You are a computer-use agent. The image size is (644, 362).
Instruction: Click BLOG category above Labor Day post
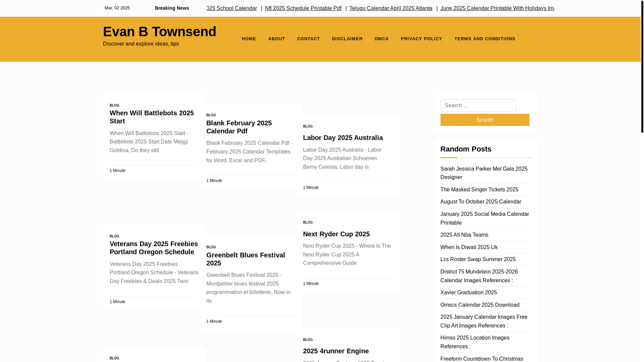click(308, 126)
